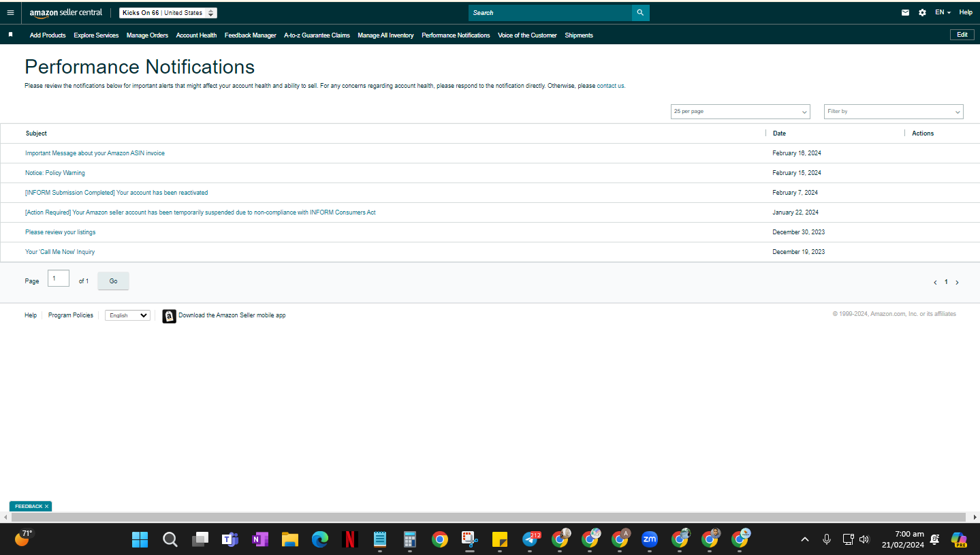Click the Feedback tab label
Viewport: 980px width, 555px height.
(29, 507)
